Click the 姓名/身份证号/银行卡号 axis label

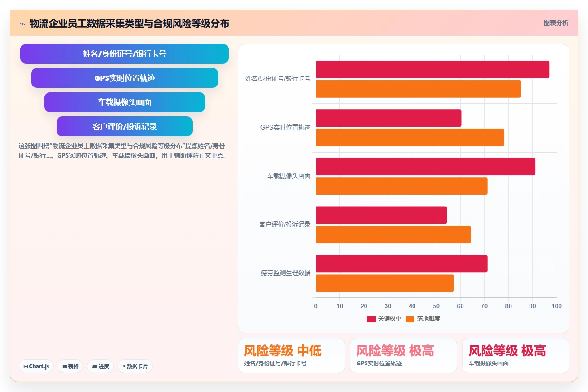tap(278, 79)
